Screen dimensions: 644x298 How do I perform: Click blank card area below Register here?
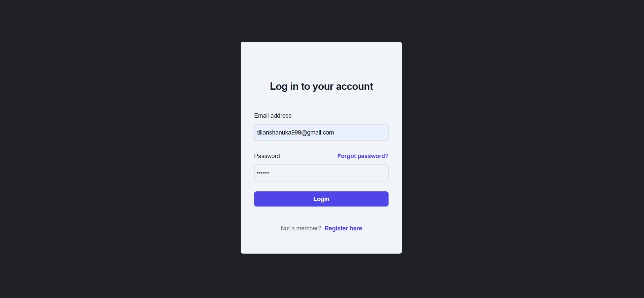[x=321, y=244]
